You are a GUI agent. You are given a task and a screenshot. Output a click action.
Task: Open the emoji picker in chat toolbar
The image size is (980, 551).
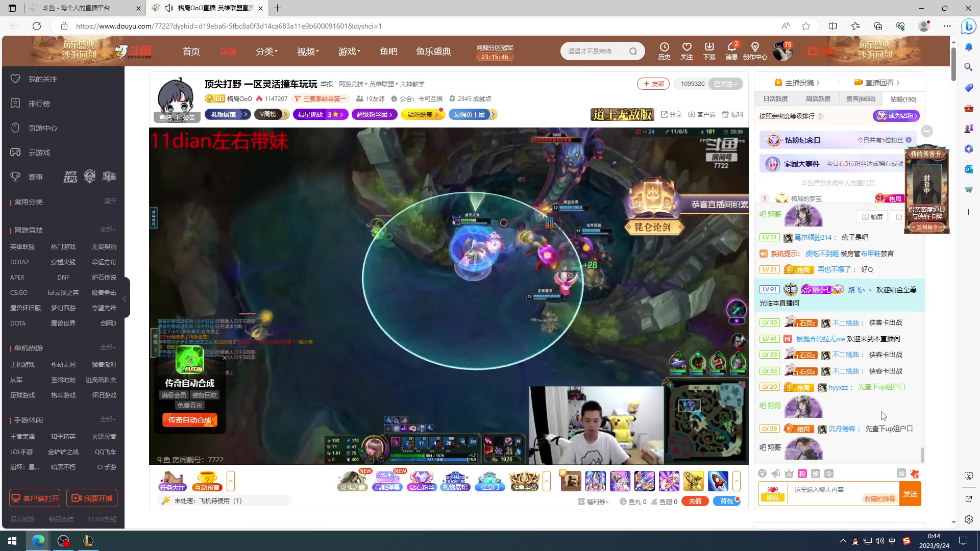[762, 473]
